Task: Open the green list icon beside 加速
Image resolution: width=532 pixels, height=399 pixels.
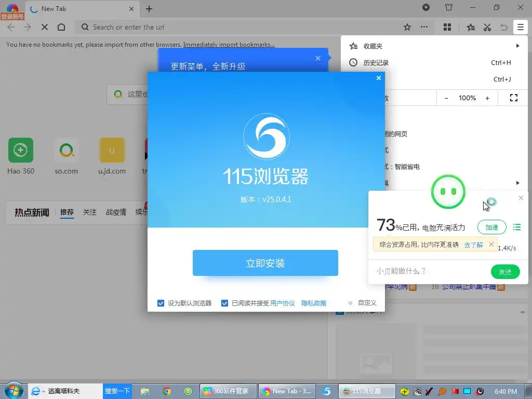Action: coord(517,227)
